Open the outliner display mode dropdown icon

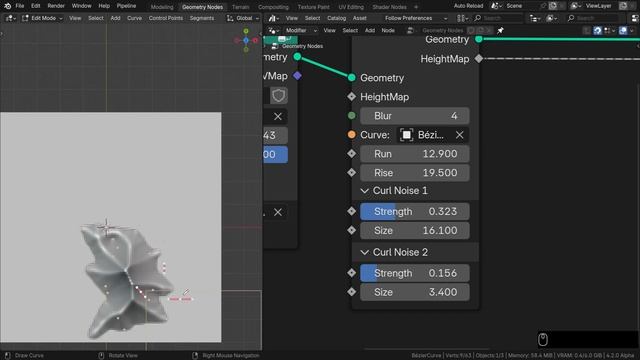click(x=551, y=18)
